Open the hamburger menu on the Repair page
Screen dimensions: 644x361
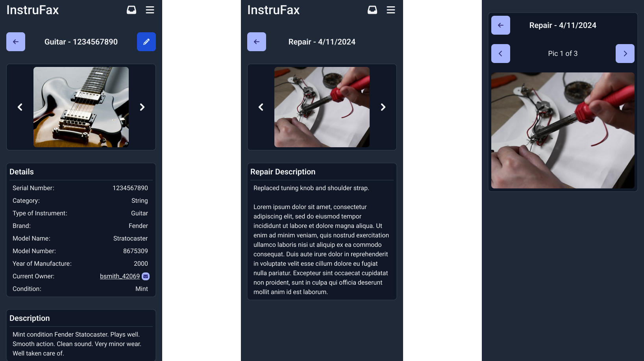(x=390, y=10)
